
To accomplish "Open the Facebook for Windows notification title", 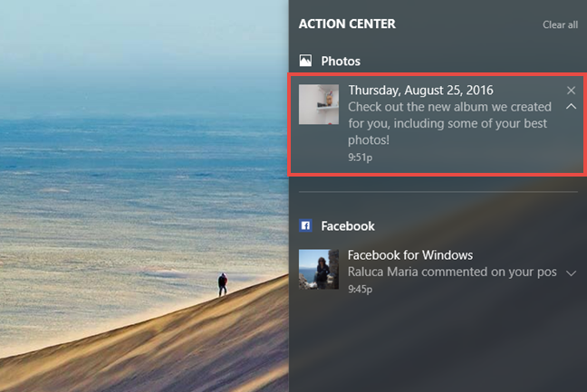I will (410, 255).
